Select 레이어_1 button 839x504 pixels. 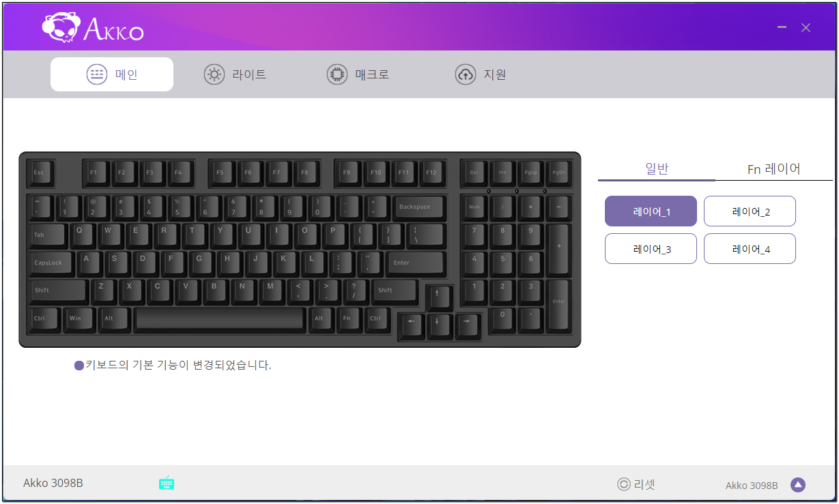[651, 211]
